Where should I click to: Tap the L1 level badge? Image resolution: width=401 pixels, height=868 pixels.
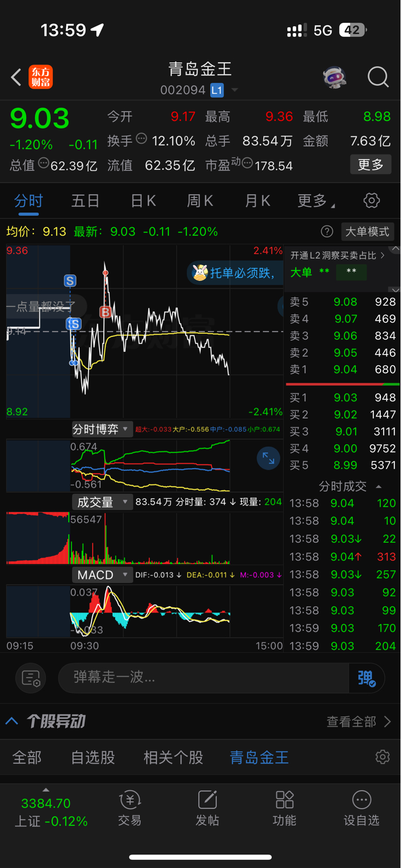tap(217, 90)
